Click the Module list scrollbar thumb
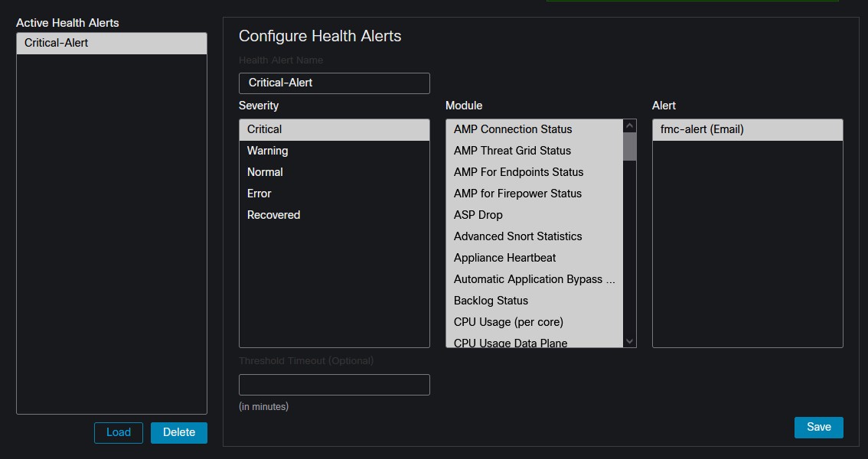 (x=629, y=146)
